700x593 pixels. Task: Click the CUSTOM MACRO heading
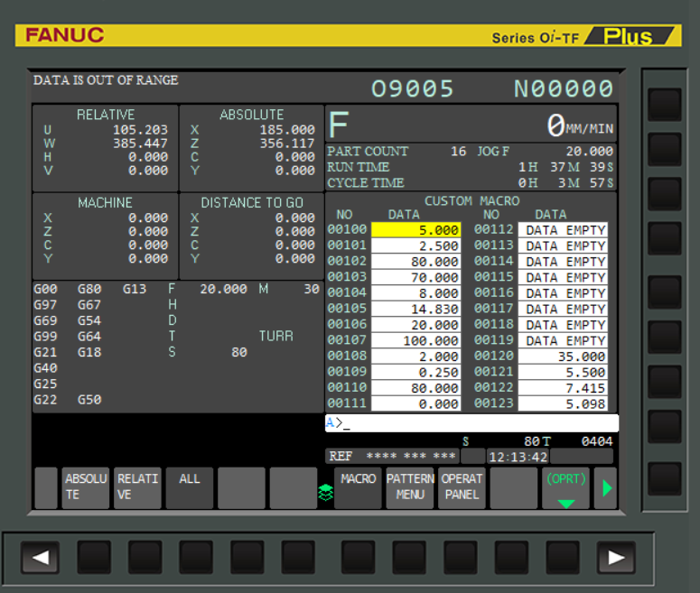tap(471, 200)
